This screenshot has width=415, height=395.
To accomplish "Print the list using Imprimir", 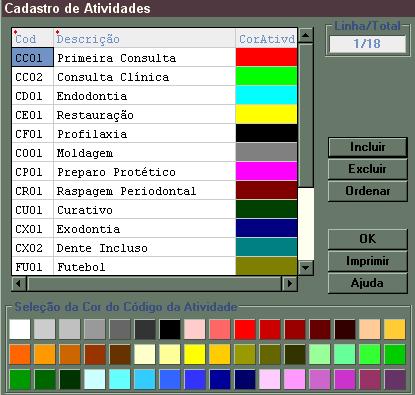I will tap(368, 261).
